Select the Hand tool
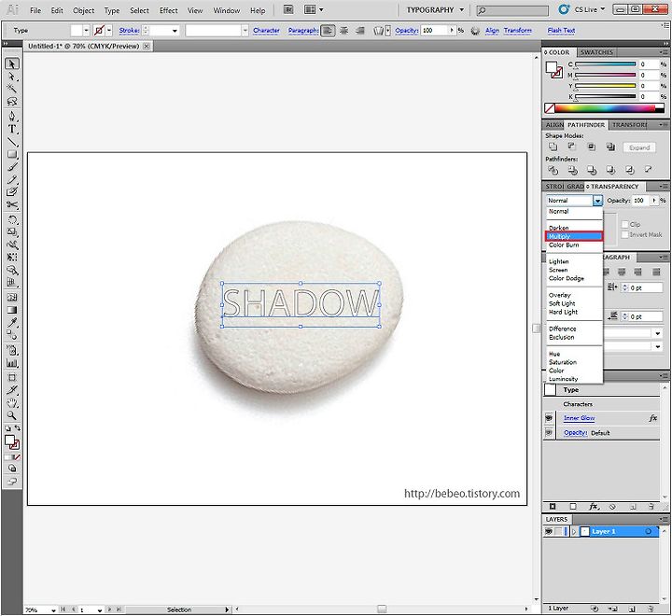 click(12, 403)
